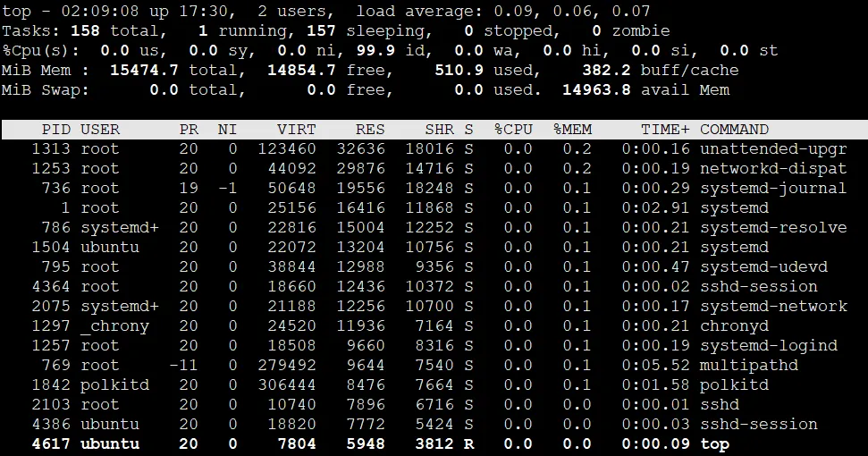Click the 14963.8 avail Mem value
868x456 pixels.
click(596, 89)
